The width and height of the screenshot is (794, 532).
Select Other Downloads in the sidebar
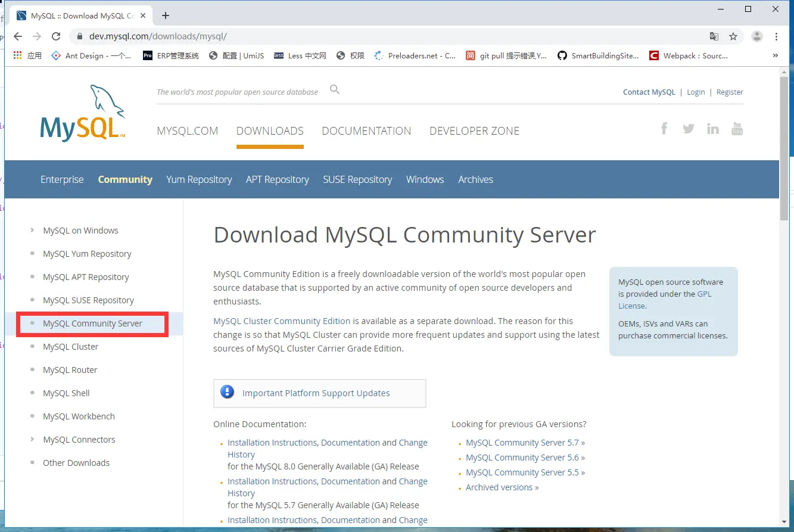(76, 463)
